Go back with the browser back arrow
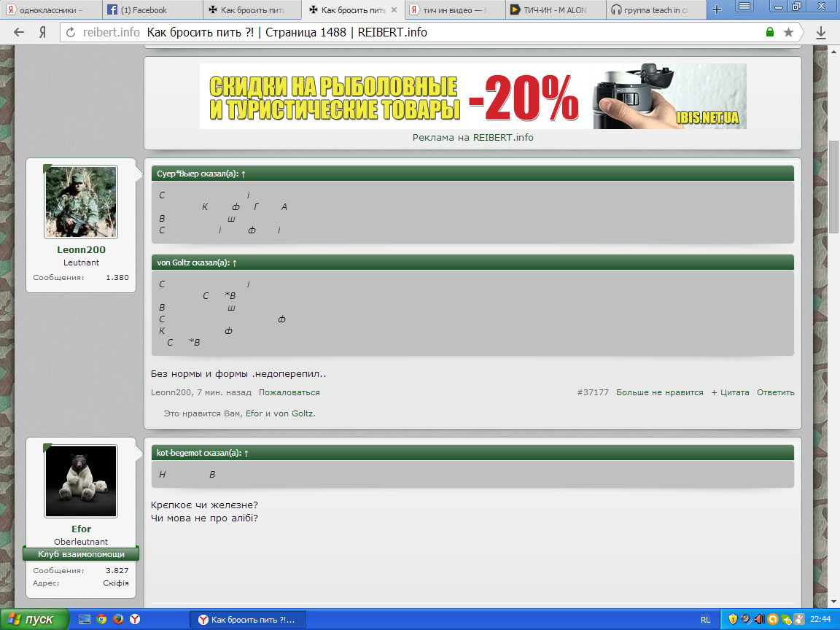 click(19, 33)
